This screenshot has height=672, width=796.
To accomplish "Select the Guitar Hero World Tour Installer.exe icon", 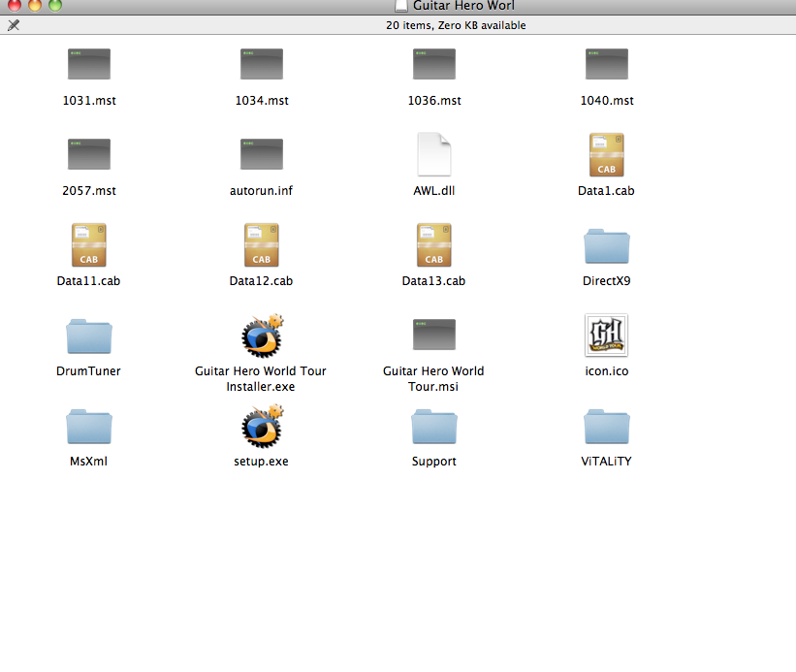I will pyautogui.click(x=262, y=336).
